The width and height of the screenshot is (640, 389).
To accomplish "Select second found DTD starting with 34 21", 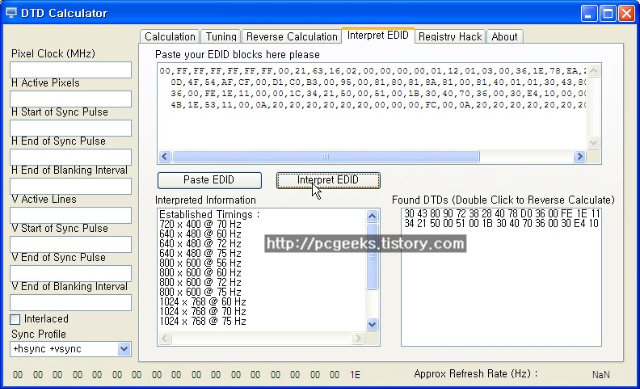I will (x=502, y=223).
